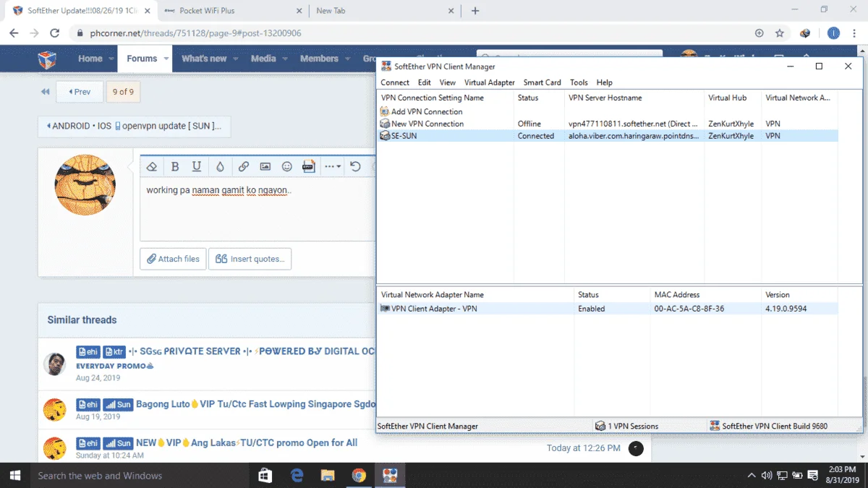
Task: Open text color droplet tool
Action: pyautogui.click(x=220, y=166)
